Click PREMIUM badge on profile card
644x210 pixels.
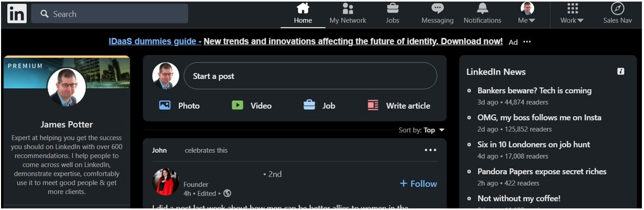tap(25, 66)
